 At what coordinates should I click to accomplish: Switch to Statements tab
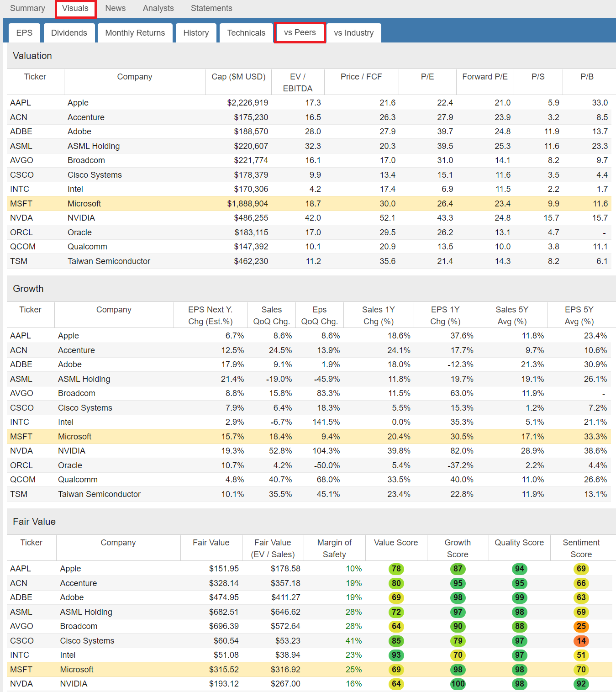point(211,8)
